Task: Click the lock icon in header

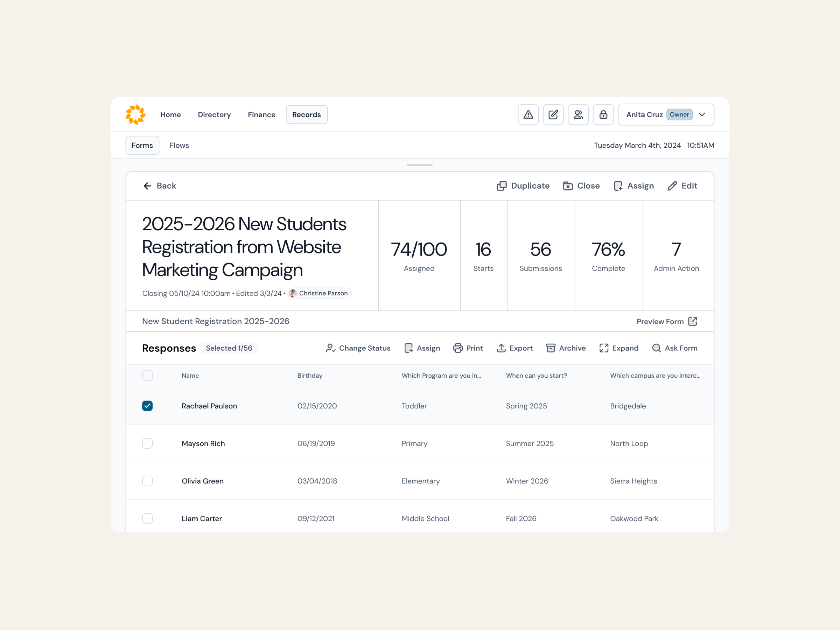Action: [603, 114]
